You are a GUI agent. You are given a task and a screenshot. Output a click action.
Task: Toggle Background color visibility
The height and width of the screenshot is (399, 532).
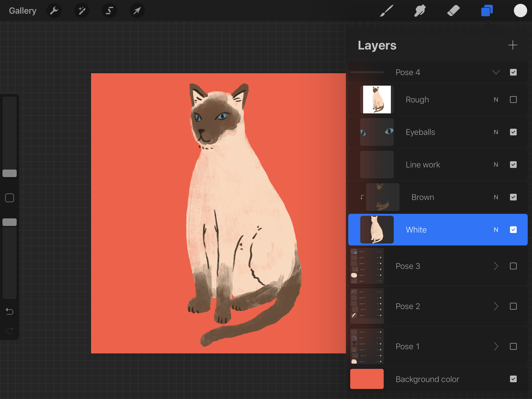pyautogui.click(x=513, y=379)
